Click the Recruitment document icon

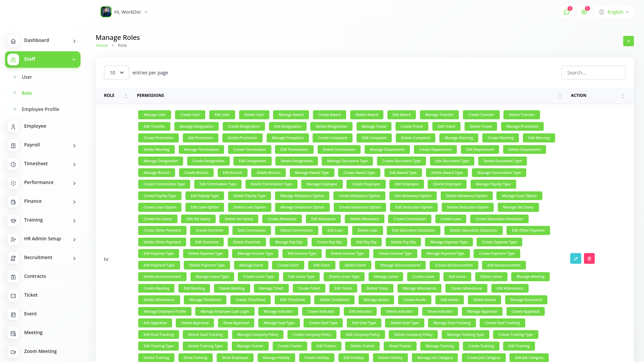(x=13, y=258)
